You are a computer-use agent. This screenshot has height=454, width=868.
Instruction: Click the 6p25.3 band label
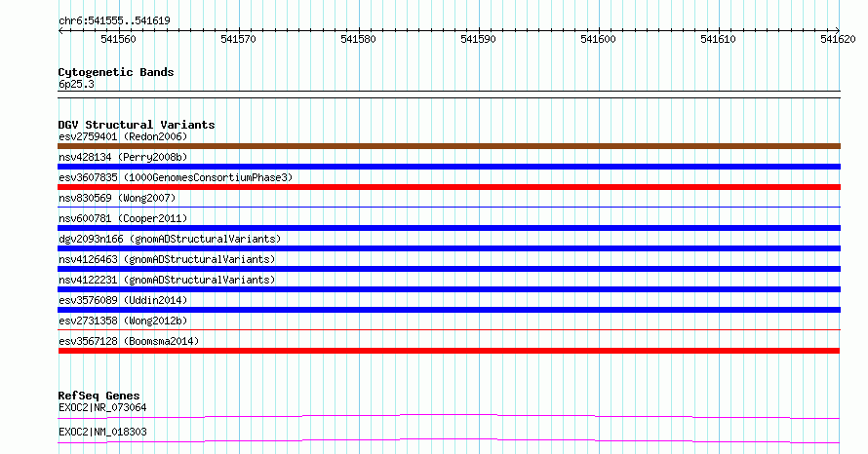pyautogui.click(x=76, y=84)
